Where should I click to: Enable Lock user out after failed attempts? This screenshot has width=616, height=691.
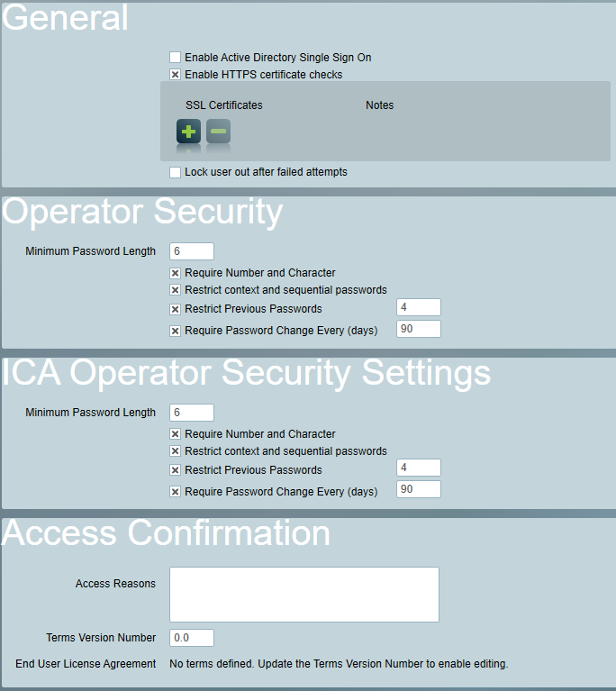(176, 172)
